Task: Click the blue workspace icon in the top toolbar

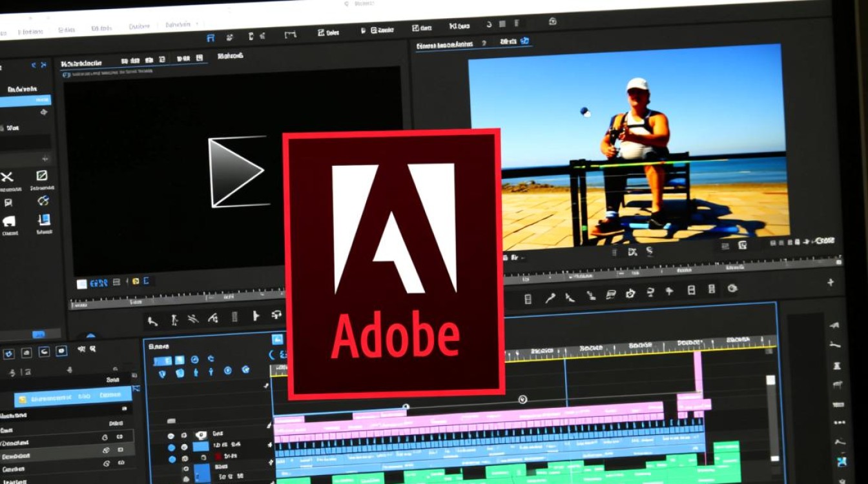Action: point(211,38)
